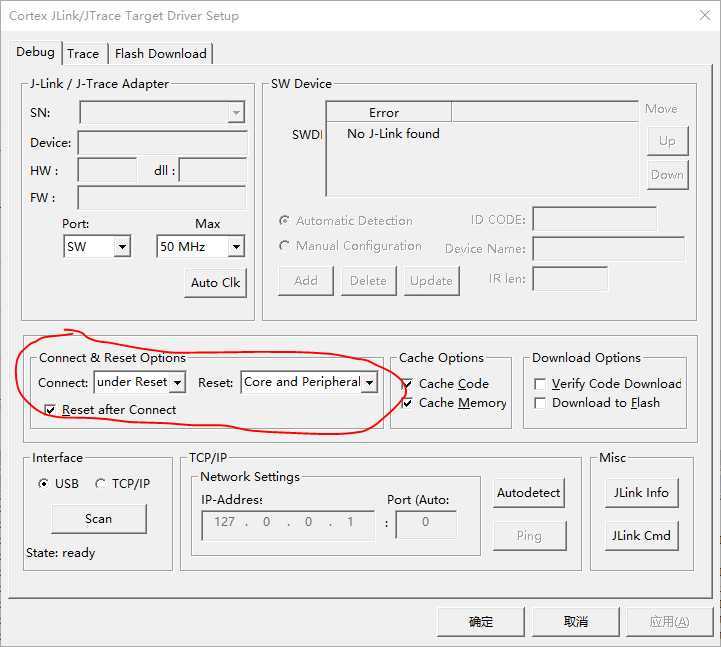Confirm with the 确定 button

point(481,622)
